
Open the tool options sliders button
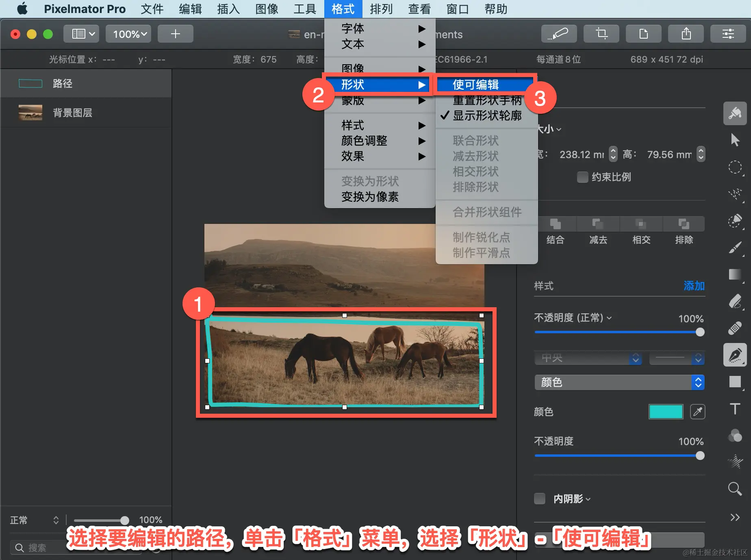728,34
